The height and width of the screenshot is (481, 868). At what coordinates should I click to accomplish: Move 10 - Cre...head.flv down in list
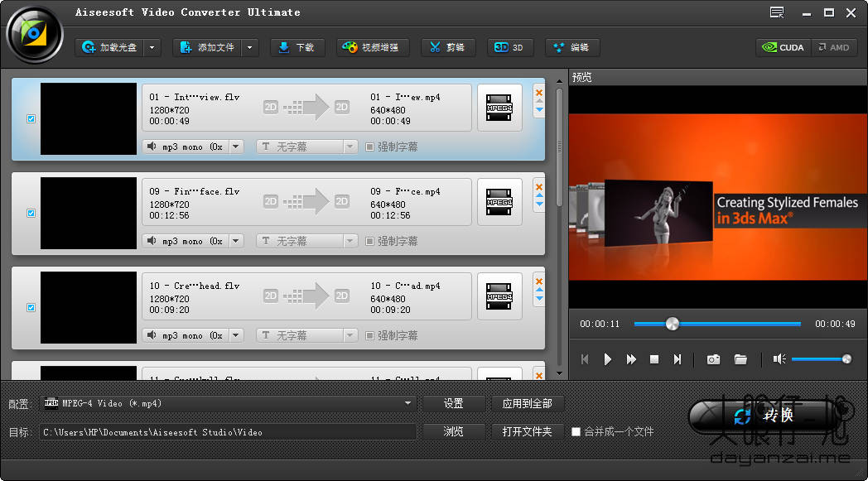pos(539,298)
